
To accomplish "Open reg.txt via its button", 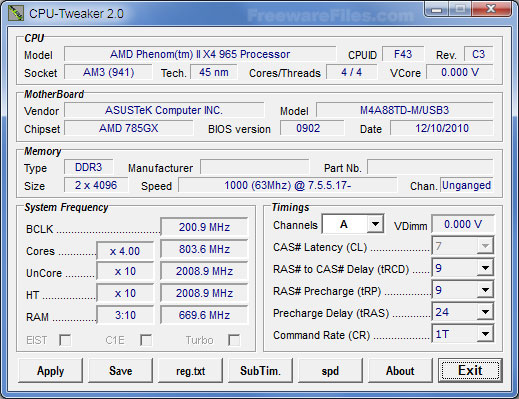I will pyautogui.click(x=190, y=371).
